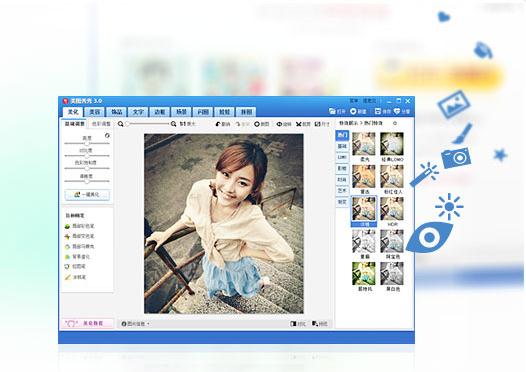Click the brightness slider handle
The width and height of the screenshot is (526, 372).
coord(87,143)
